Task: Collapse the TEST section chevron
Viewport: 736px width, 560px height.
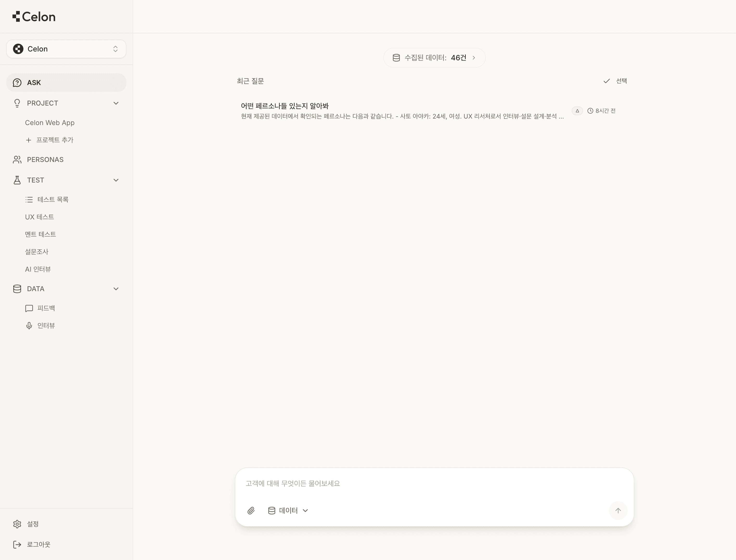Action: click(116, 180)
